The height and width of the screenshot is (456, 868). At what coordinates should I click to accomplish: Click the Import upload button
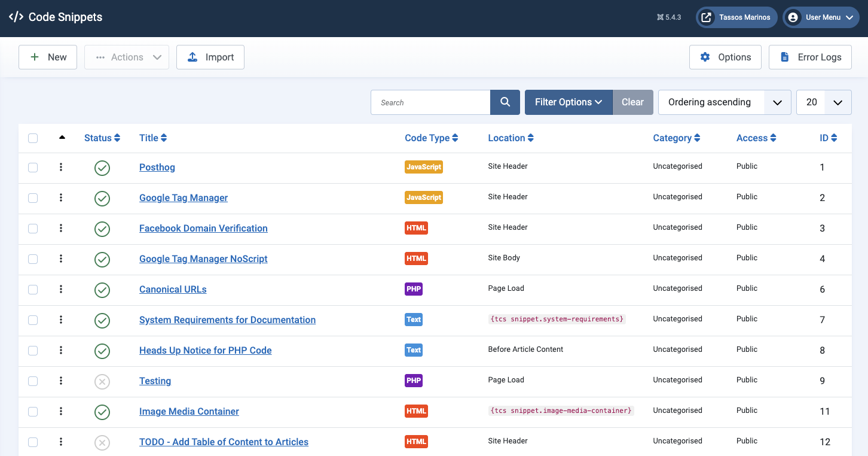click(210, 57)
